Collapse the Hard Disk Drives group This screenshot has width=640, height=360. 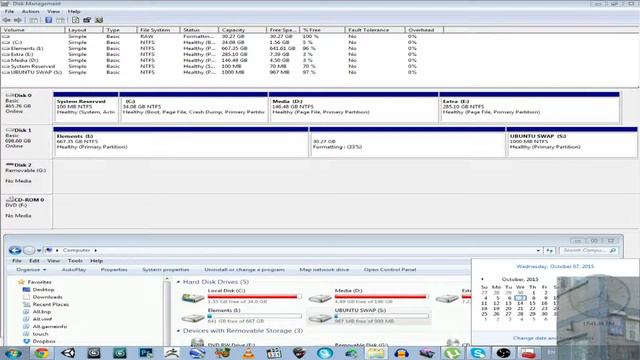point(178,282)
